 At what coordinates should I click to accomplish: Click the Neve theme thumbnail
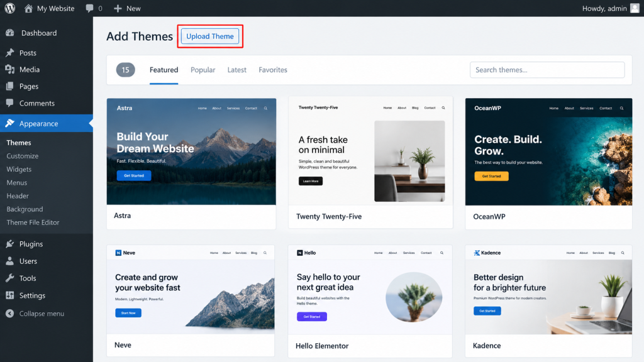(191, 290)
